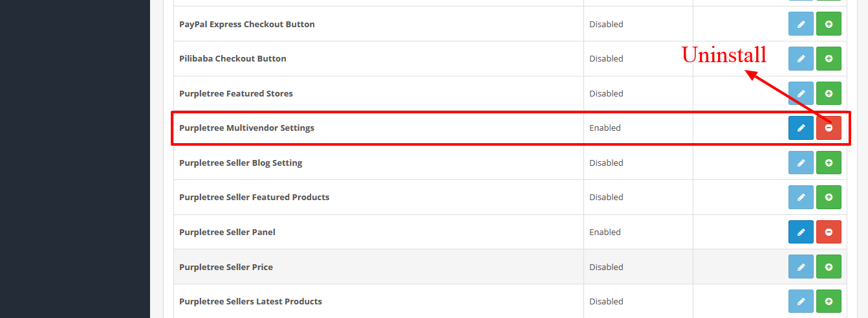868x318 pixels.
Task: Edit Purpletree Seller Panel module
Action: [x=801, y=232]
